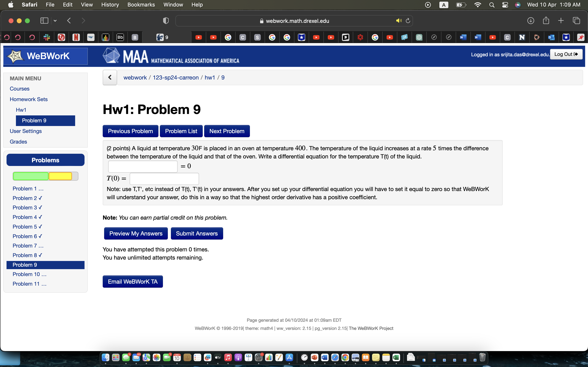Screen dimensions: 588x367
Task: Go to the Next Problem
Action: tap(227, 131)
